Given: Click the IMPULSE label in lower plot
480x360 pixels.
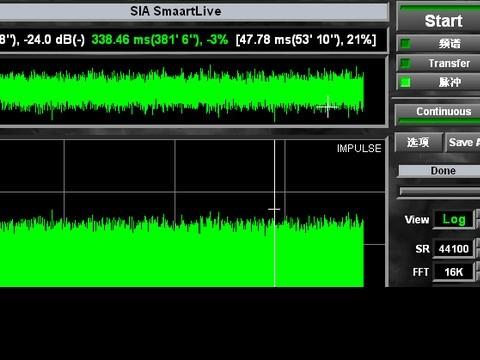Looking at the screenshot, I should coord(359,148).
